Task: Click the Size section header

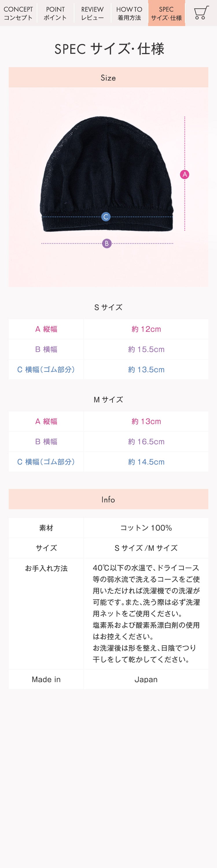Action: [108, 78]
